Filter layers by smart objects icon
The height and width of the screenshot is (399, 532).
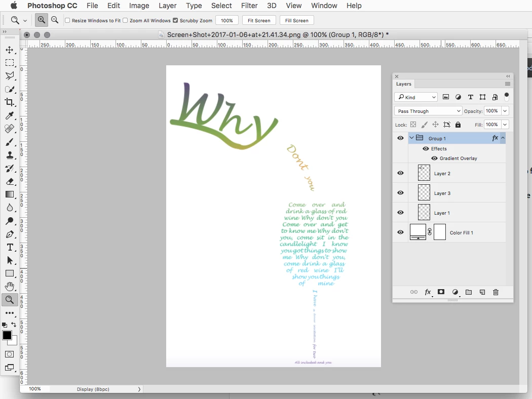[495, 97]
